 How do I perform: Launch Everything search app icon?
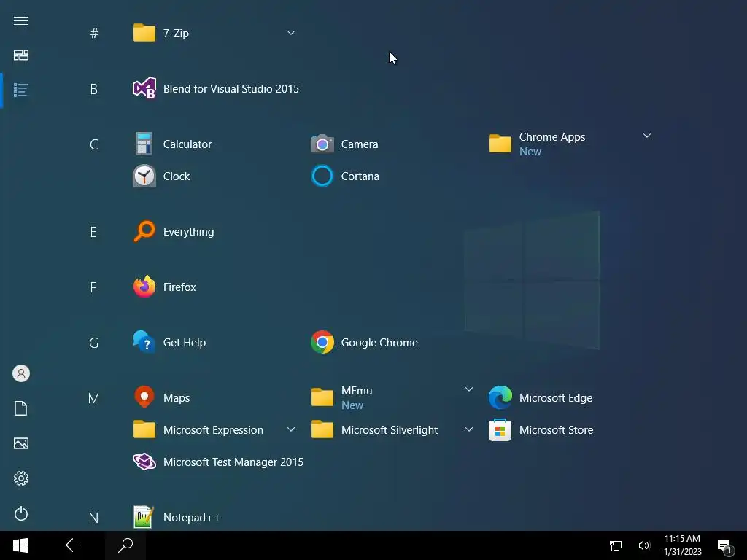coord(144,231)
